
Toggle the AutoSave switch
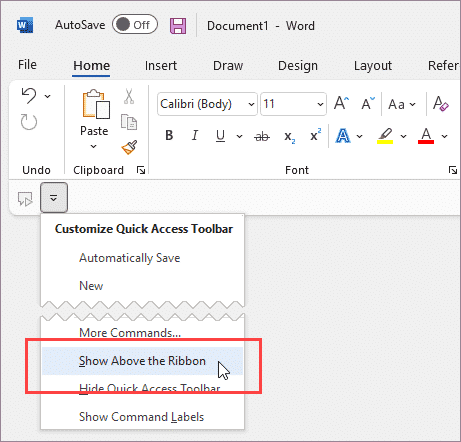click(x=135, y=24)
